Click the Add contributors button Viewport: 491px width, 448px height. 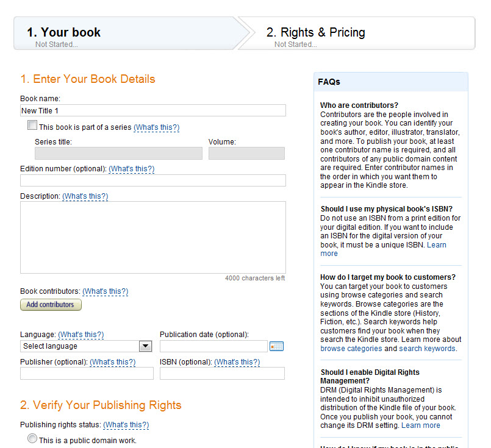(x=51, y=305)
